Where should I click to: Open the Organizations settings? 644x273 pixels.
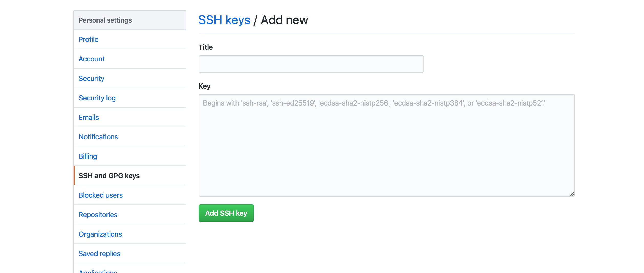tap(100, 234)
